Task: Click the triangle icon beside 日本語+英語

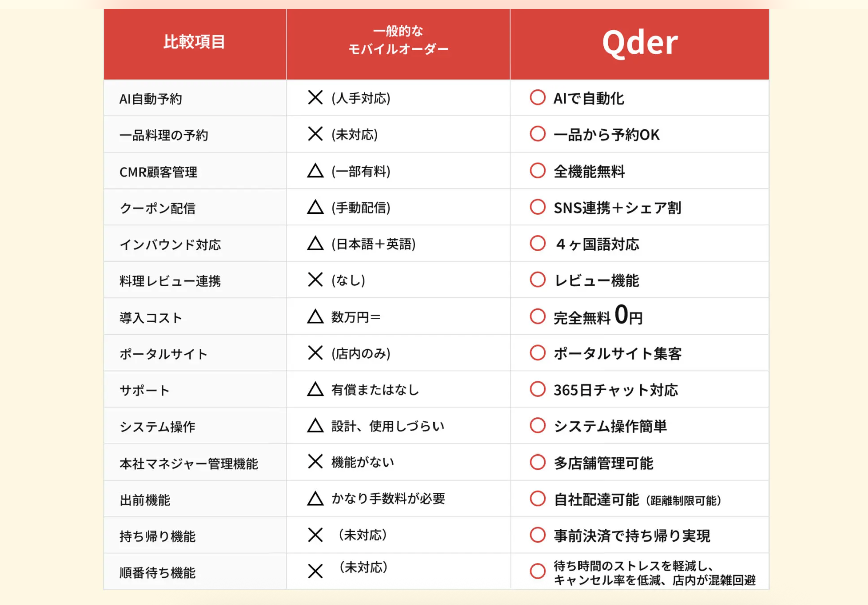Action: tap(315, 243)
